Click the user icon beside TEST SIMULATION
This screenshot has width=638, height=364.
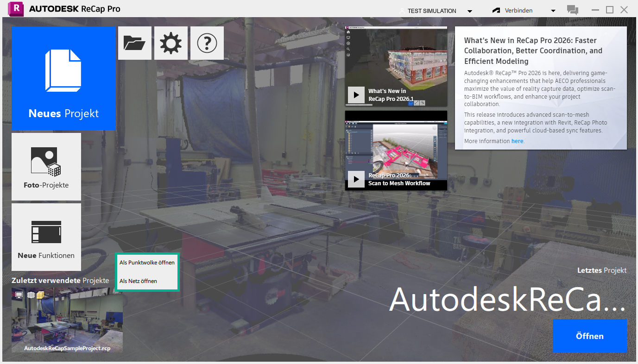[402, 11]
